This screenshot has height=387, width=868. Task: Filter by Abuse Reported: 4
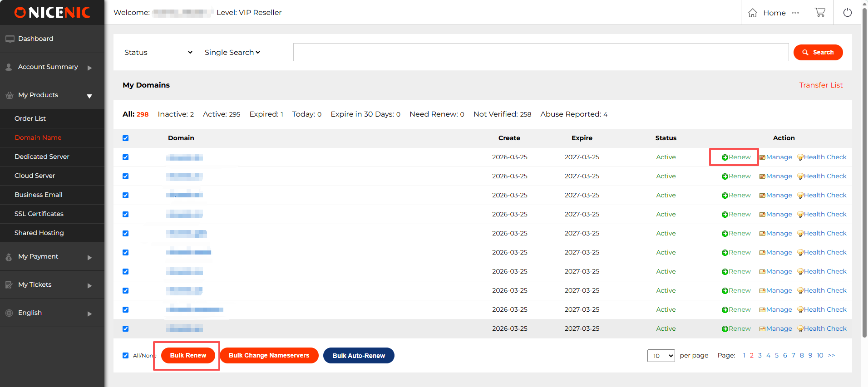pos(574,114)
